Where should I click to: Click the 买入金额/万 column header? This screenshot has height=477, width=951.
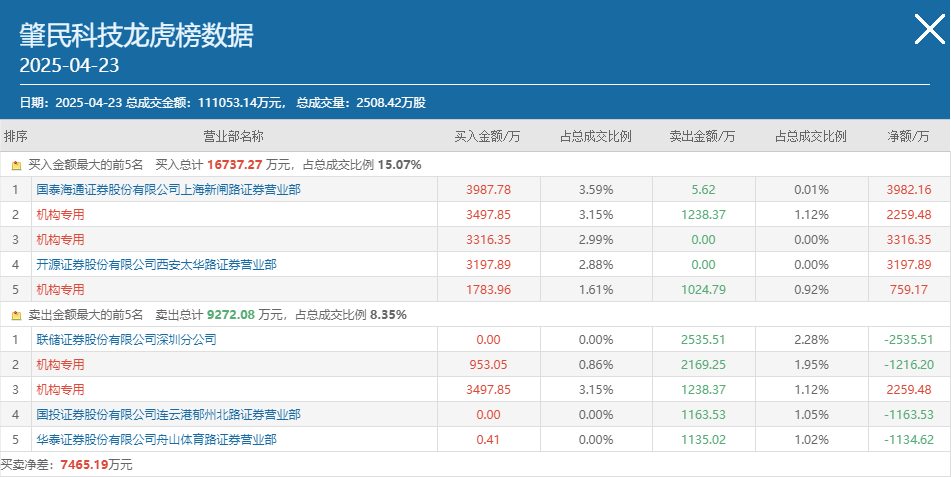coord(488,137)
